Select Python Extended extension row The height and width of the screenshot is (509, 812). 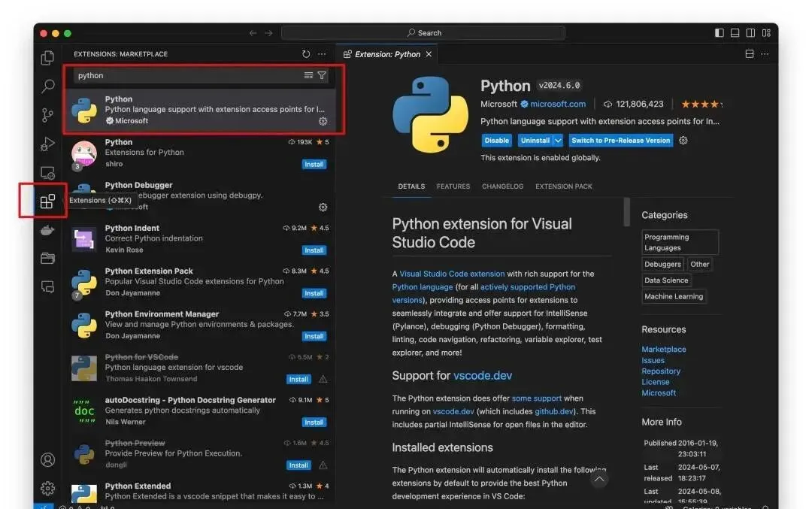tap(199, 491)
